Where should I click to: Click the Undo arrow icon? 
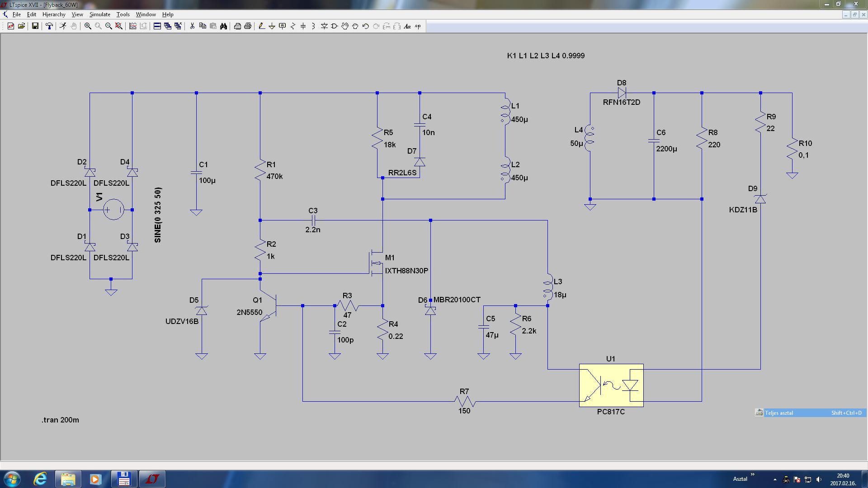point(365,26)
